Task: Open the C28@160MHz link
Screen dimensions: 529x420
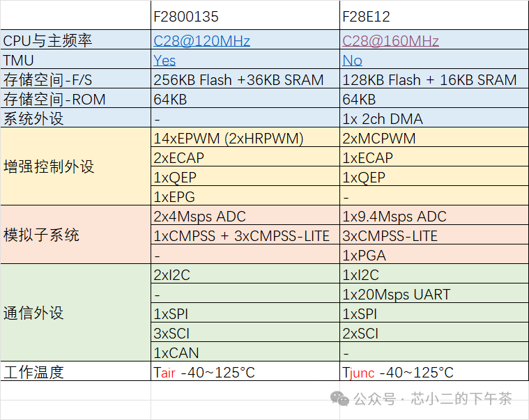Action: point(390,41)
